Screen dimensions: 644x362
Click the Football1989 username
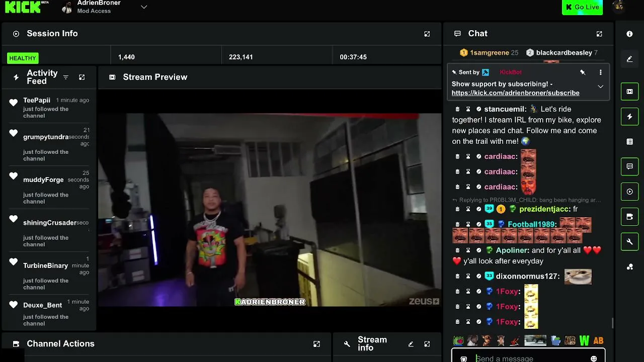532,224
